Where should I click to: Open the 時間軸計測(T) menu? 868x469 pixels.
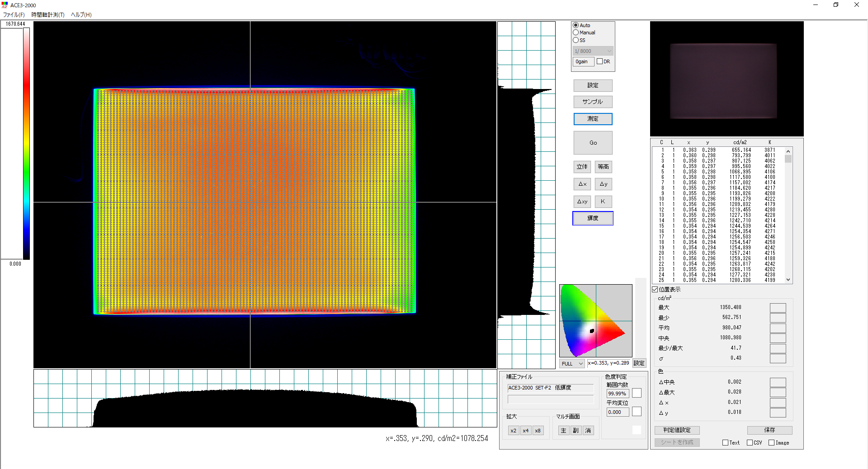(x=48, y=15)
